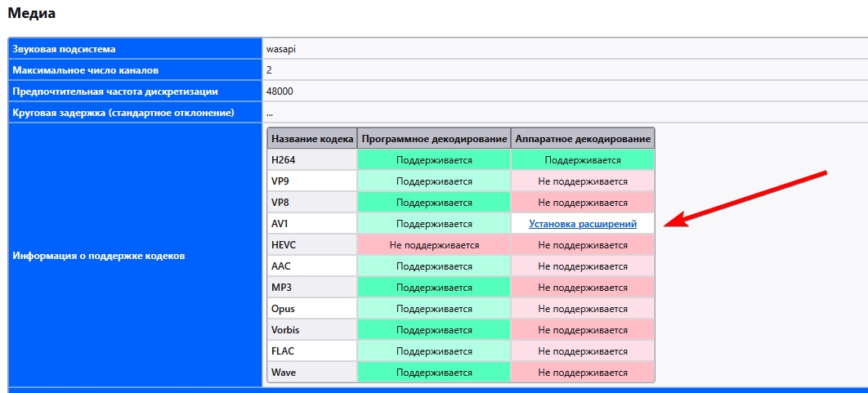Screen dimensions: 868x393
Task: Click H264 hardware decoding "Поддерживается" cell
Action: (x=583, y=160)
